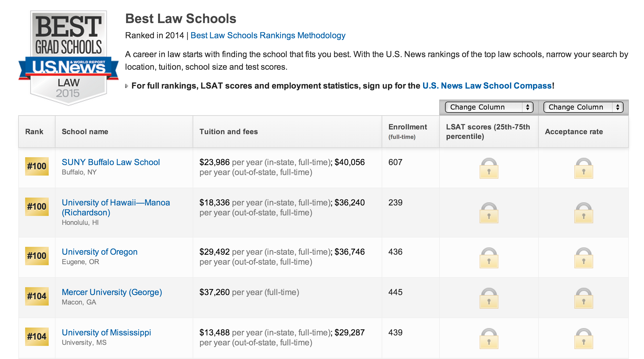Click the disclosure triangle before 'For full rankings'
This screenshot has height=359, width=644.
[x=127, y=86]
